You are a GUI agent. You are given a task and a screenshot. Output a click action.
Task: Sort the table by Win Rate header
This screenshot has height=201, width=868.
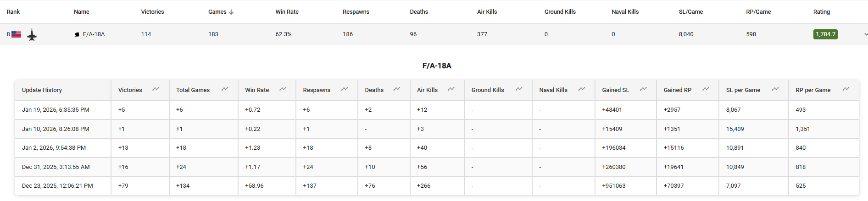point(287,12)
